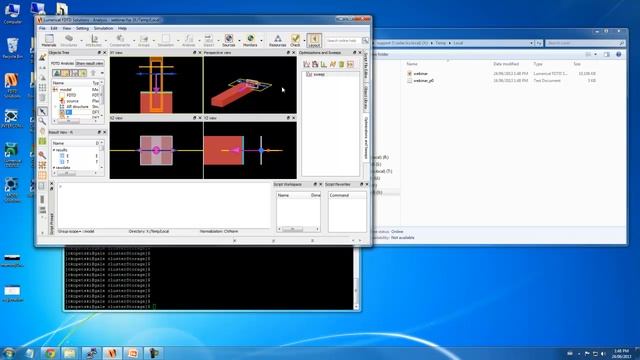The height and width of the screenshot is (360, 640).
Task: Open the Resources configuration icon
Action: 278,40
